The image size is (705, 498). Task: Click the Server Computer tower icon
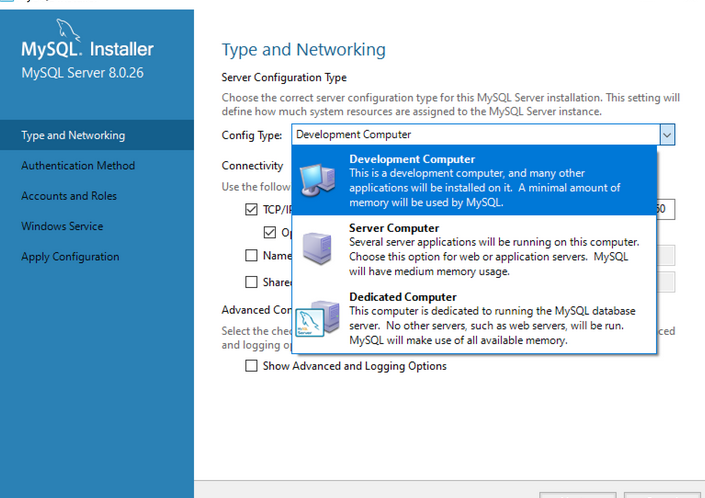pos(317,248)
